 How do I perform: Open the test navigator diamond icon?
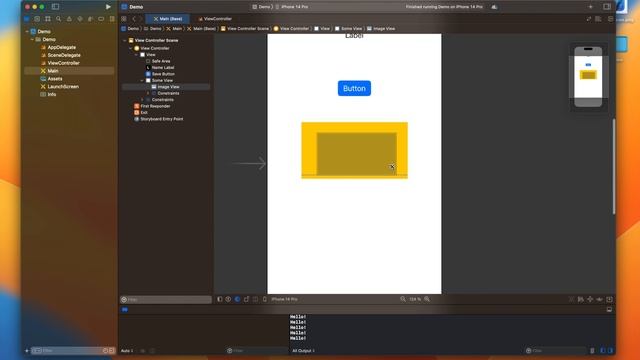point(80,19)
